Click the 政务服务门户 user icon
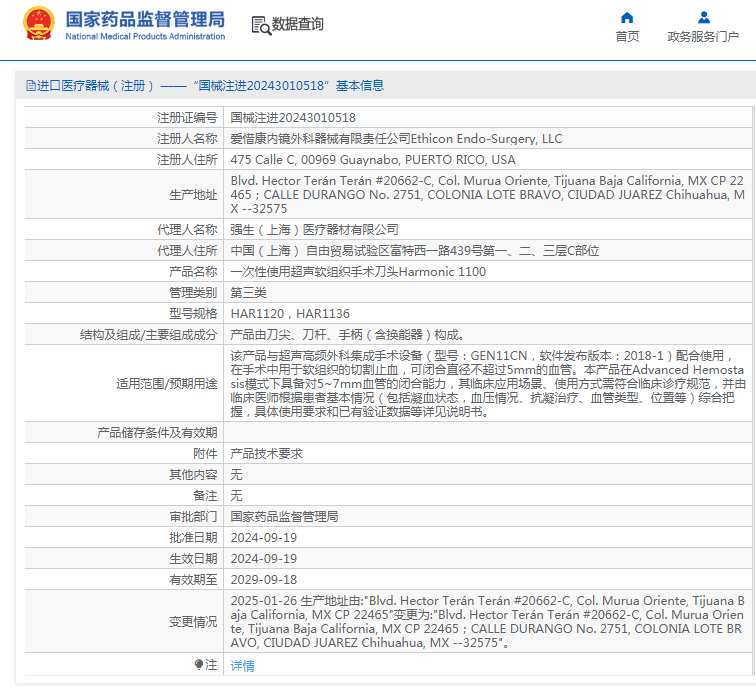756x687 pixels. (703, 18)
